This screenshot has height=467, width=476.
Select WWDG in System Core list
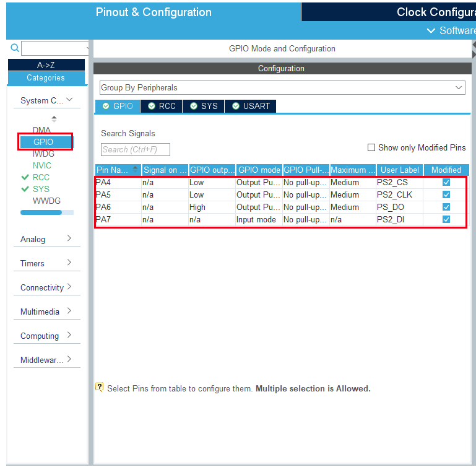click(x=46, y=201)
